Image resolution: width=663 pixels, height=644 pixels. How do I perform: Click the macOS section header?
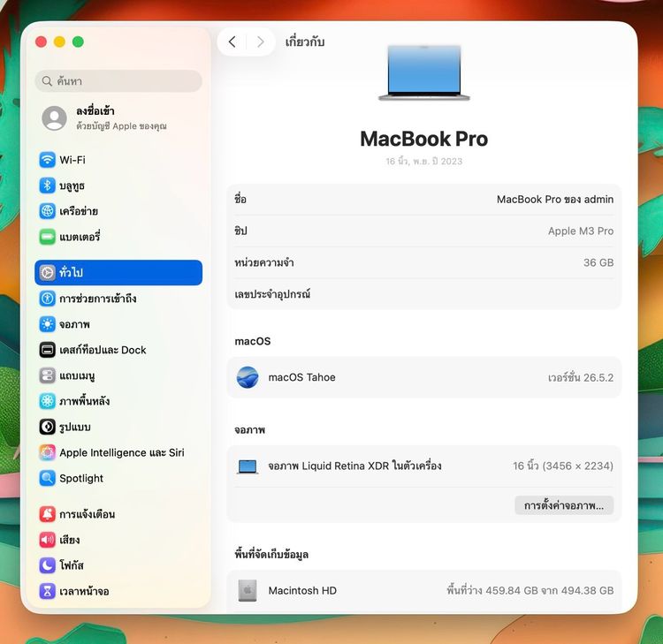tap(253, 341)
